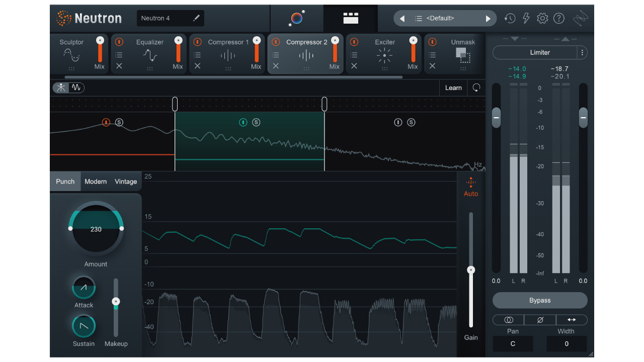Click the input gain slider handle

pyautogui.click(x=496, y=118)
